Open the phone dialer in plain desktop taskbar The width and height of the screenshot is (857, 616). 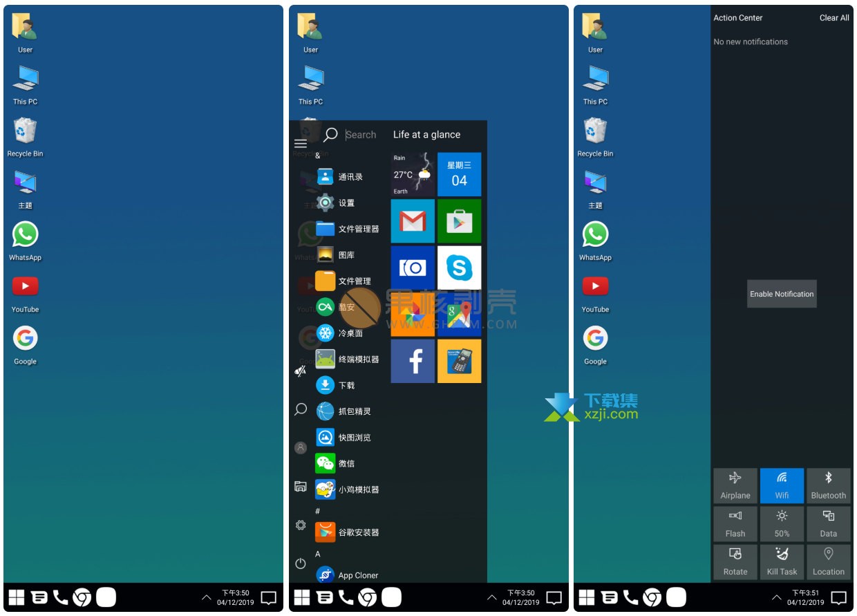point(61,597)
